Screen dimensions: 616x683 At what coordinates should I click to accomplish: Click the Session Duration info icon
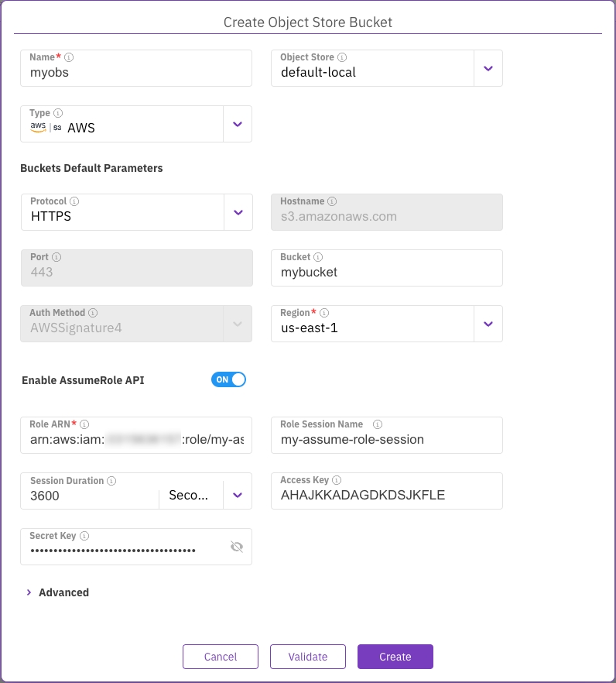(111, 481)
